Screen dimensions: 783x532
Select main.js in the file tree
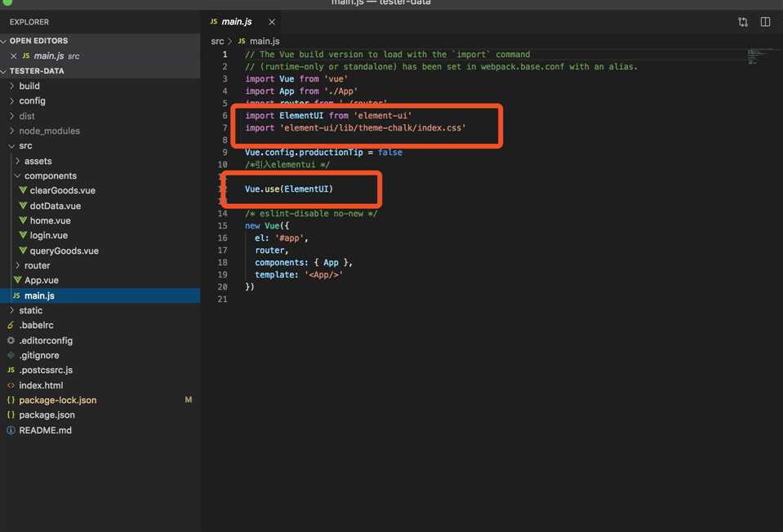coord(100,295)
